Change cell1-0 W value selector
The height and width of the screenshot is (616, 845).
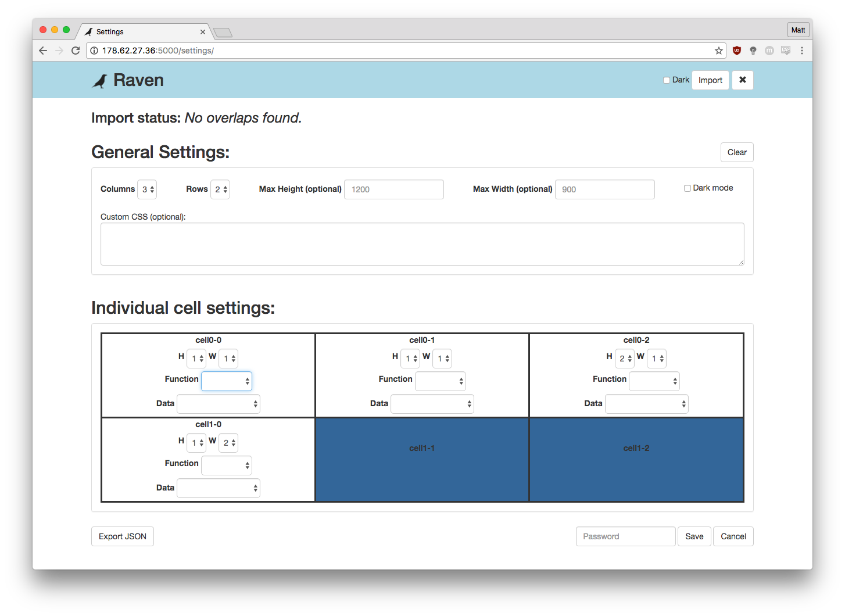[228, 443]
